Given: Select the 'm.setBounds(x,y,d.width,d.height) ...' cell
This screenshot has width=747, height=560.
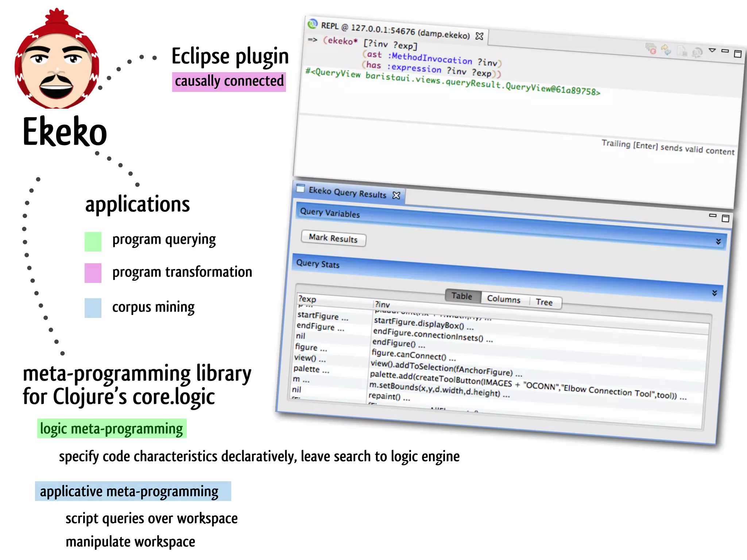Looking at the screenshot, I should coord(439,390).
